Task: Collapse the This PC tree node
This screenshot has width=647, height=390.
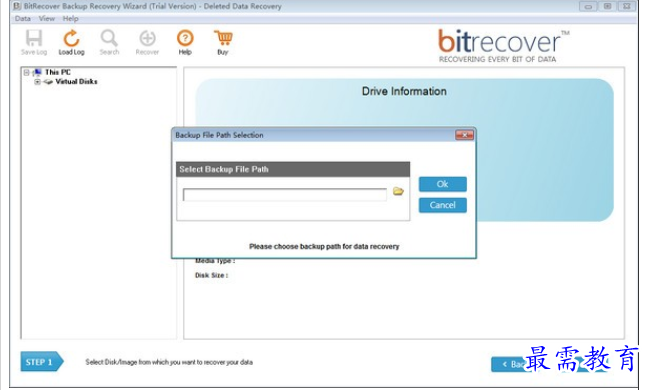Action: pyautogui.click(x=27, y=73)
